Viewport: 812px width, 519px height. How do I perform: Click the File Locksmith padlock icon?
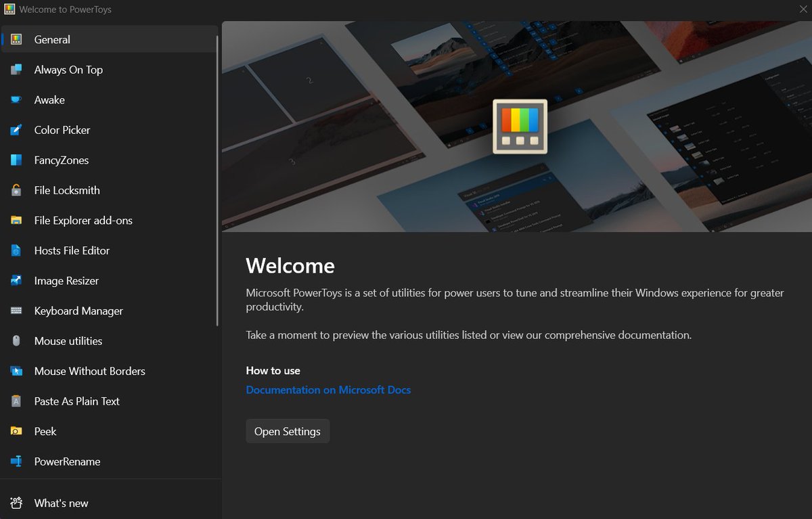pos(16,190)
